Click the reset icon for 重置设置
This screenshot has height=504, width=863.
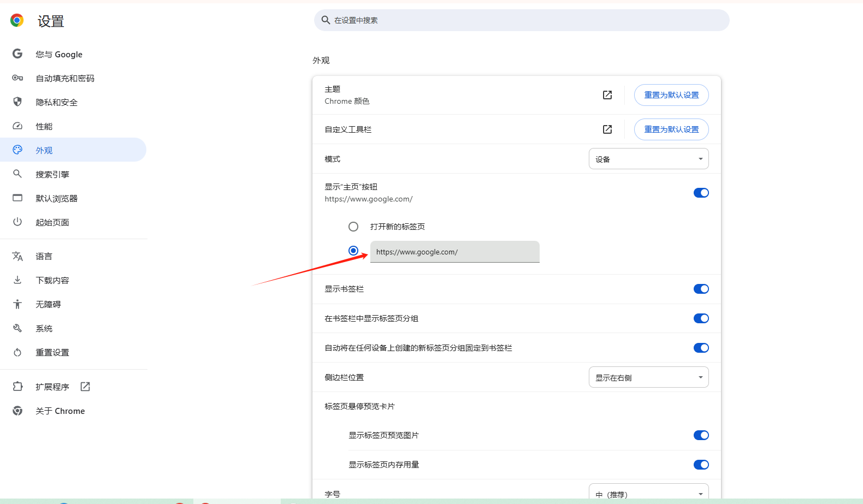pos(17,352)
